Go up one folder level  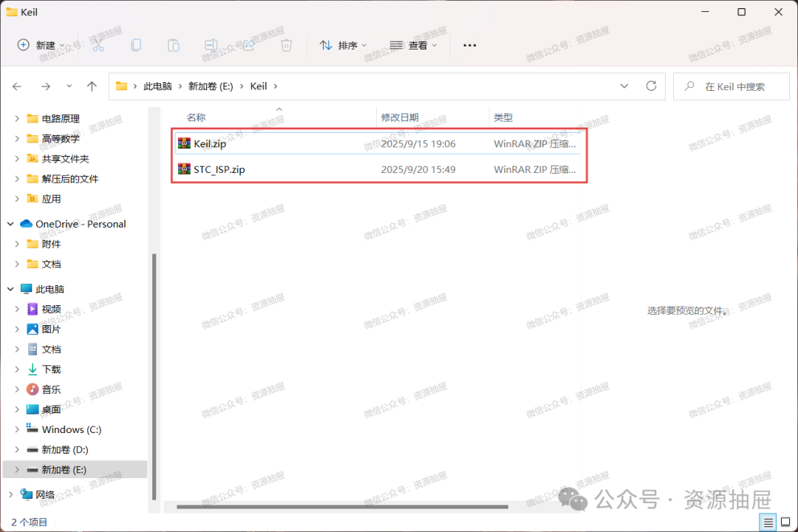pyautogui.click(x=92, y=86)
